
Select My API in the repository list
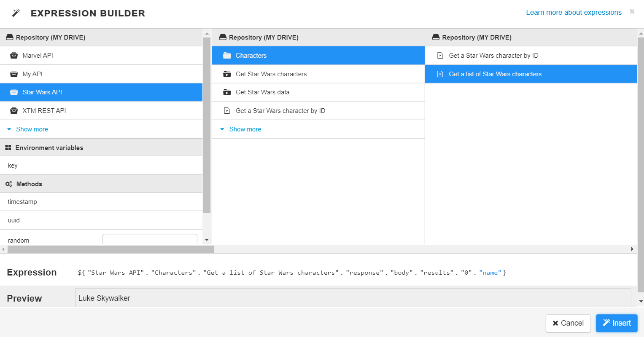[x=101, y=74]
